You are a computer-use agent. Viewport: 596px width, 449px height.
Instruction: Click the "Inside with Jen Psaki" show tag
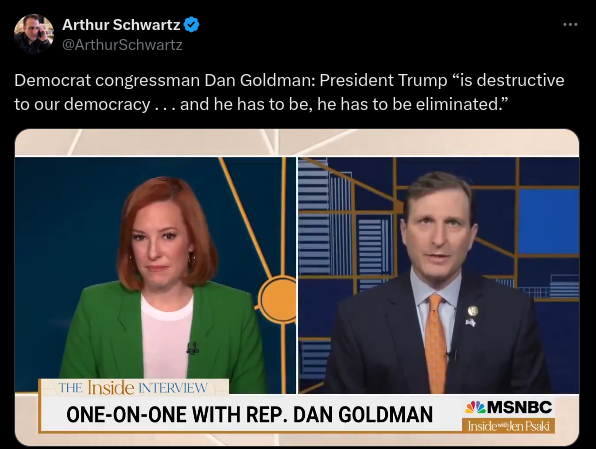point(509,426)
